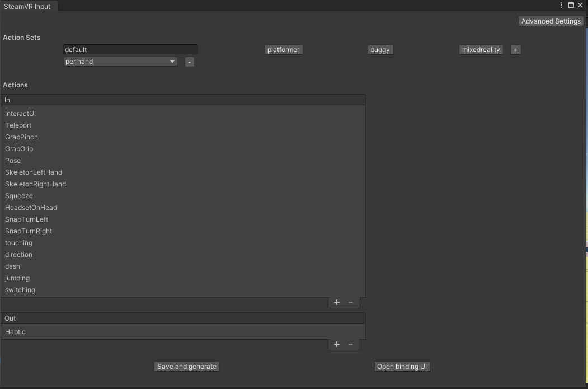Click Save and generate

(x=187, y=367)
